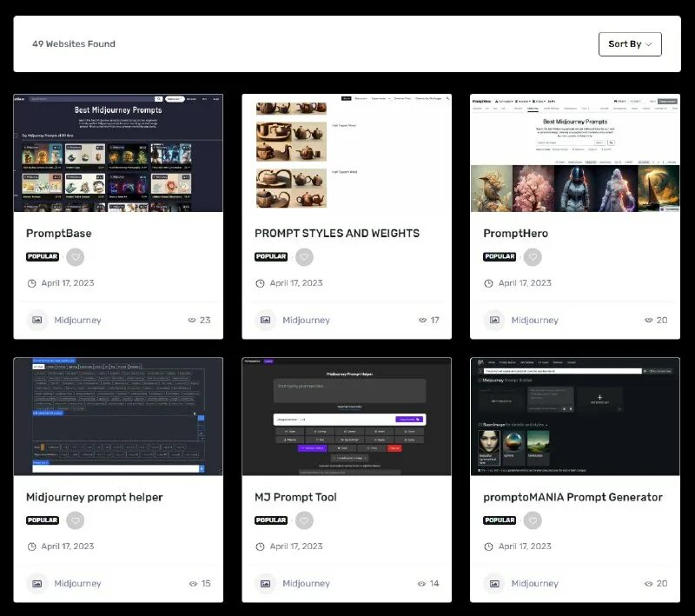Click the image icon beside Midjourney on PromptBase card
The height and width of the screenshot is (616, 695).
click(36, 320)
